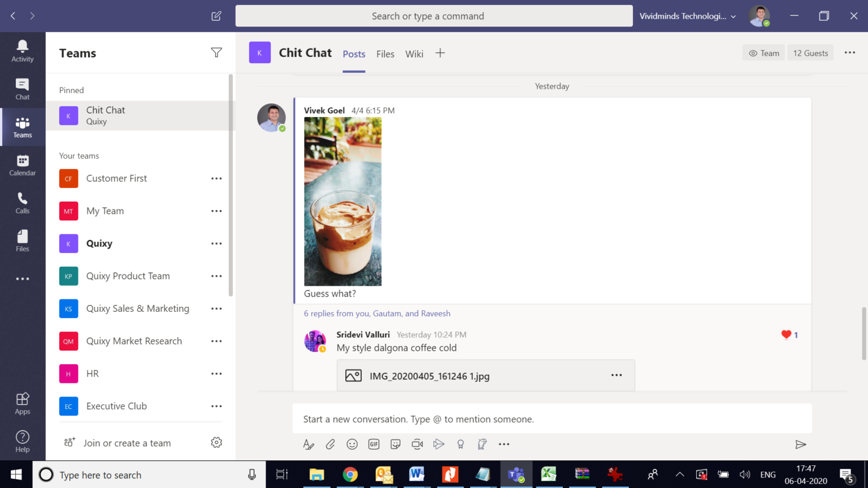Click the Meet now video icon

coord(417,445)
